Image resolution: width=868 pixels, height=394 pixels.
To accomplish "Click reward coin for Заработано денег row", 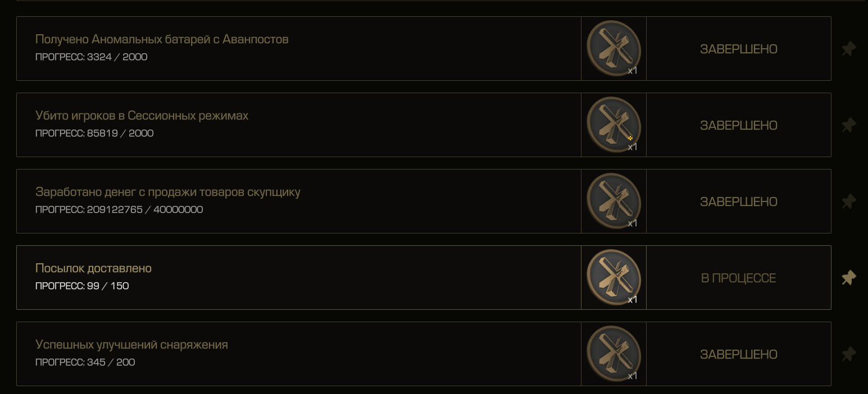I will [613, 201].
